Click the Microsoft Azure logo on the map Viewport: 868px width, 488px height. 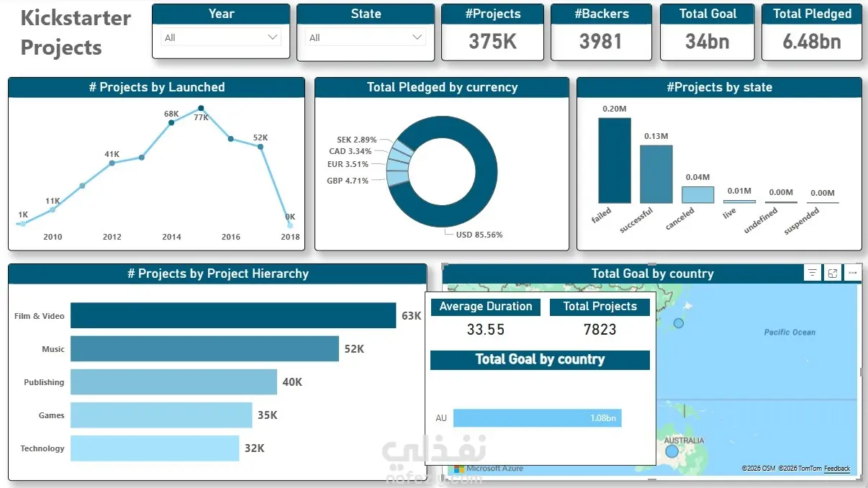[489, 468]
